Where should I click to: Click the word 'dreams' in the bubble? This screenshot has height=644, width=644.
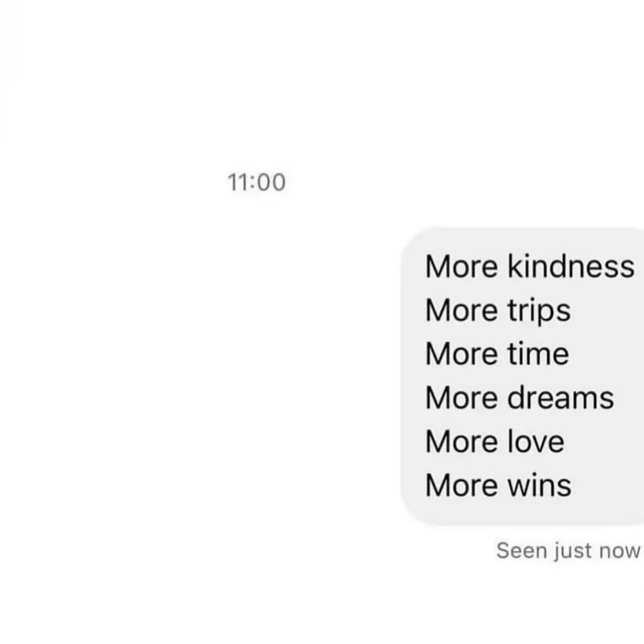point(561,398)
